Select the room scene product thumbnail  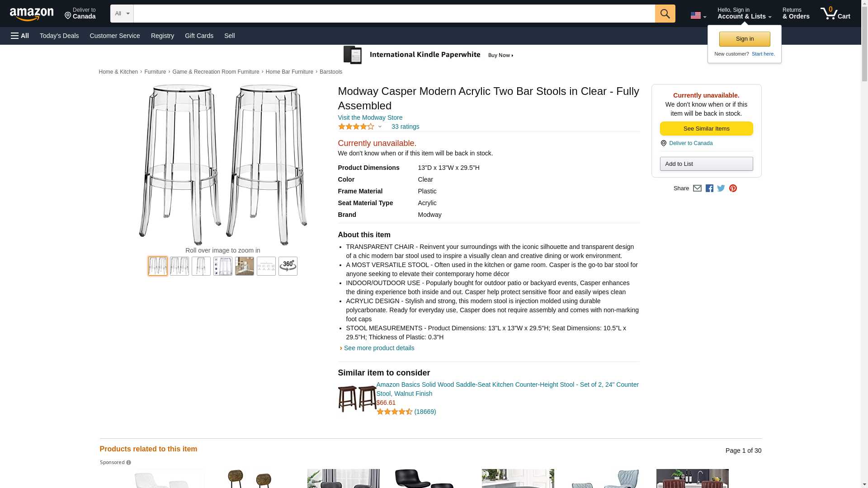(244, 267)
